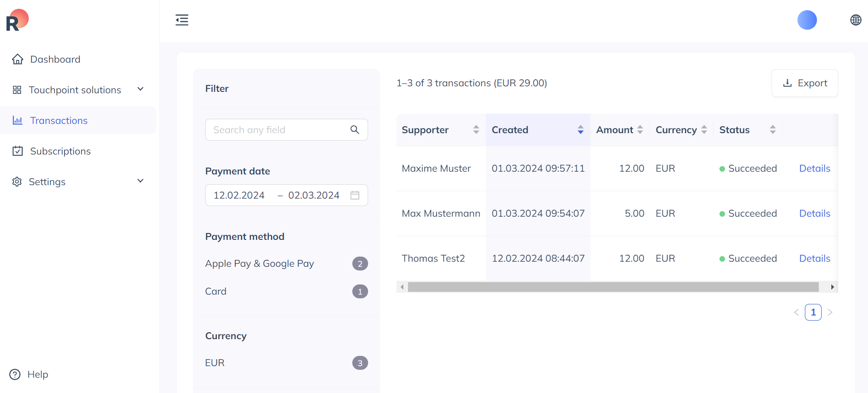Sort by Created column arrows
868x393 pixels.
(x=581, y=130)
